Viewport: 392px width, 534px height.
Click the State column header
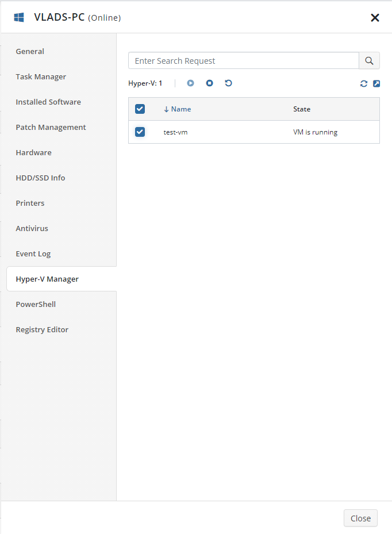[x=302, y=109]
